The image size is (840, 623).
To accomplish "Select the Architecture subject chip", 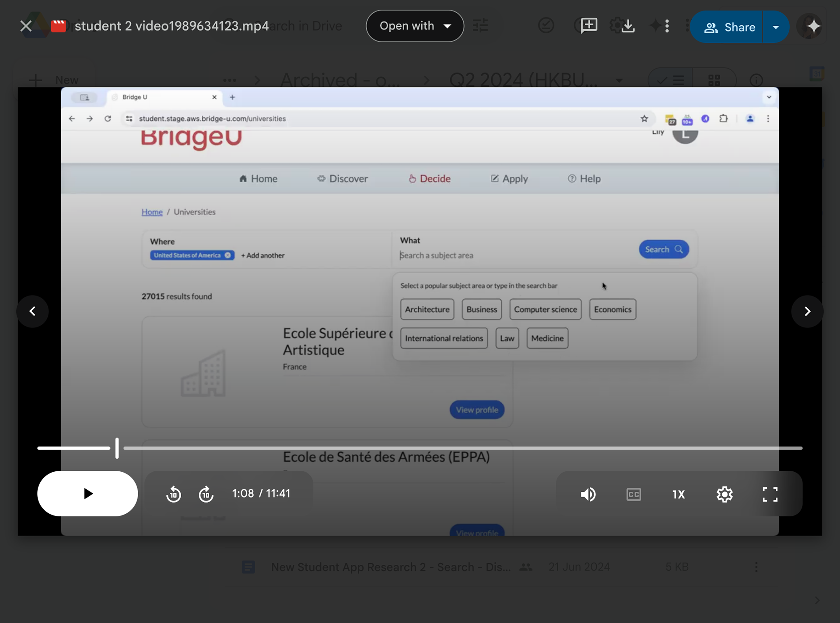I will [x=427, y=310].
